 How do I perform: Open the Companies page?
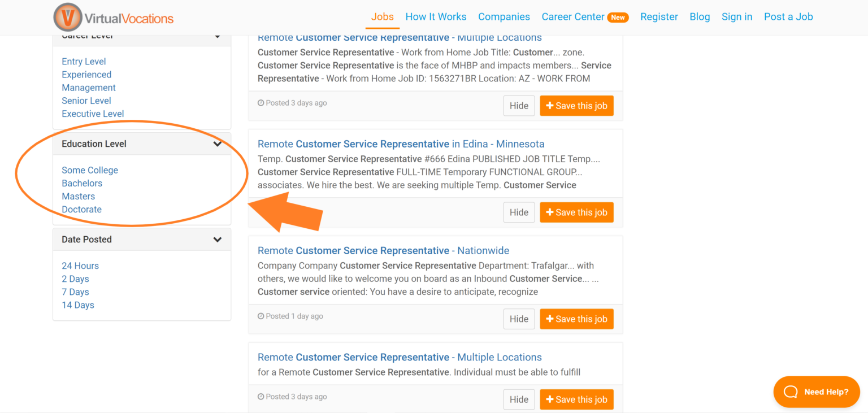[504, 17]
